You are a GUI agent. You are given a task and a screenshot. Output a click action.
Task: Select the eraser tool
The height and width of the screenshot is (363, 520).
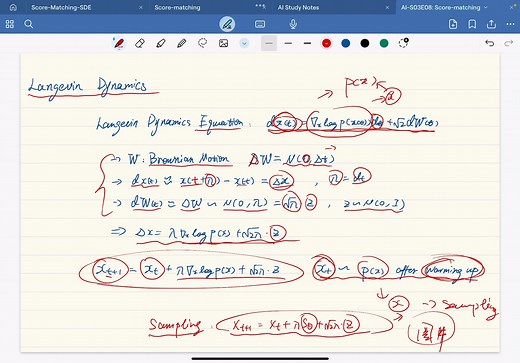(140, 43)
